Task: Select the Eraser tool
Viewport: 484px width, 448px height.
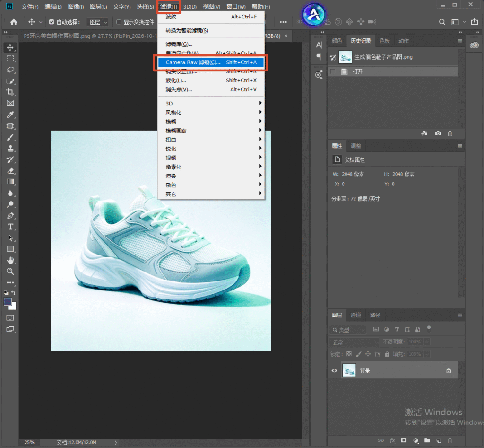Action: (10, 171)
